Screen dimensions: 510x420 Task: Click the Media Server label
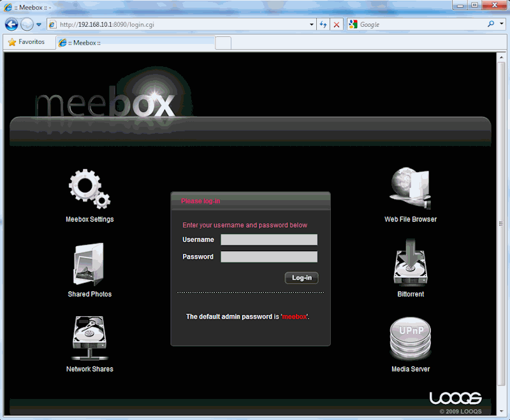pos(411,369)
